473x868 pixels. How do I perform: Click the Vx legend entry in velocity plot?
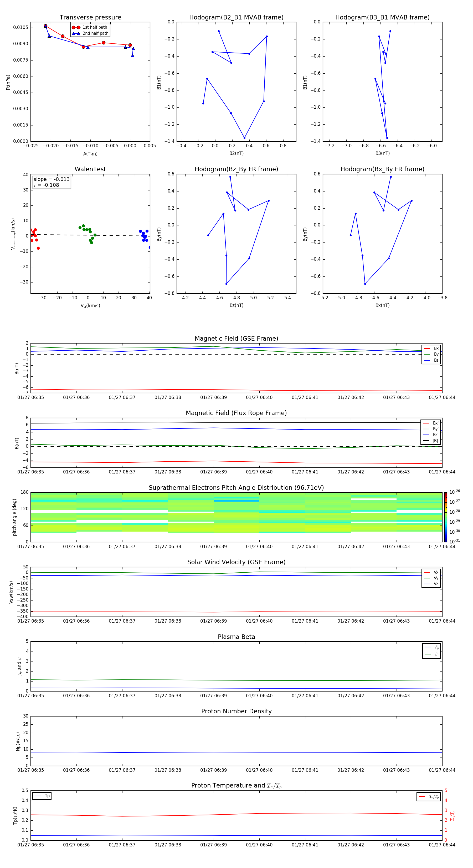431,572
